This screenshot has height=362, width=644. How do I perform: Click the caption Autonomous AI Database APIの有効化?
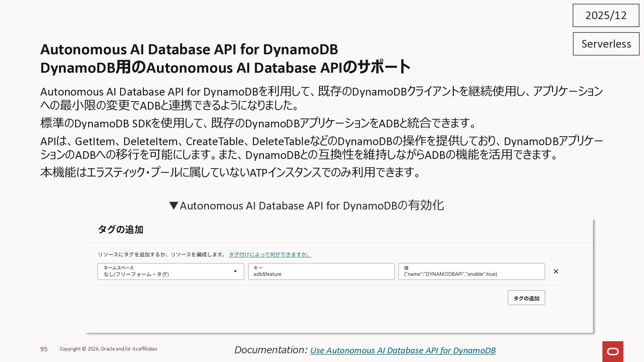312,205
